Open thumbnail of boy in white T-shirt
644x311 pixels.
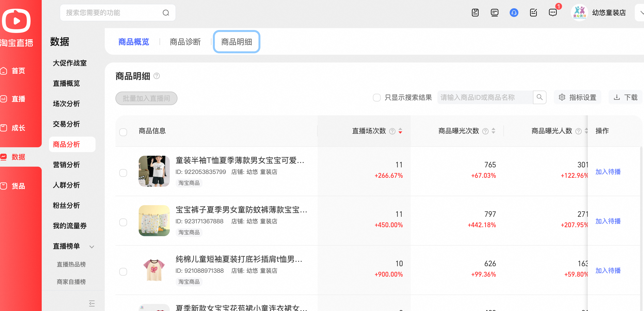154,171
